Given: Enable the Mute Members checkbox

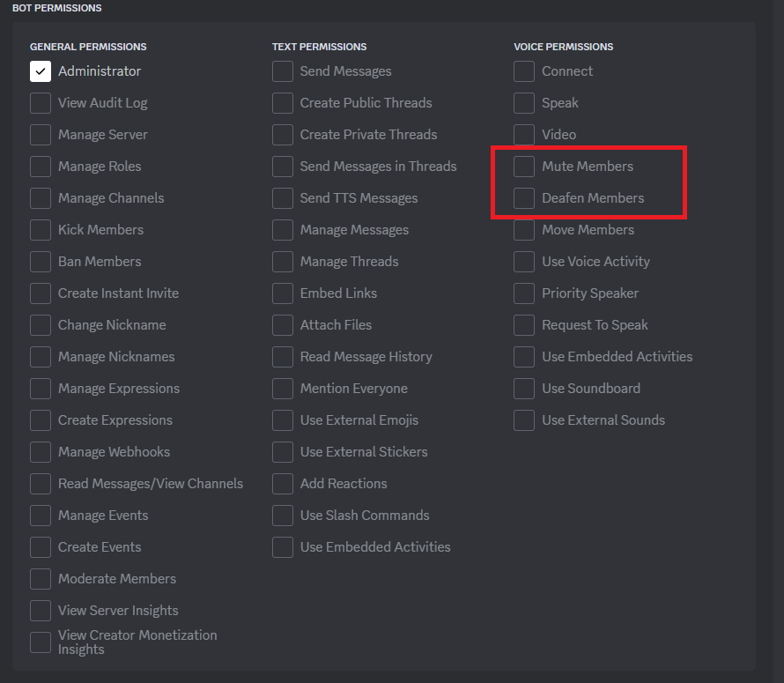Looking at the screenshot, I should [x=524, y=166].
